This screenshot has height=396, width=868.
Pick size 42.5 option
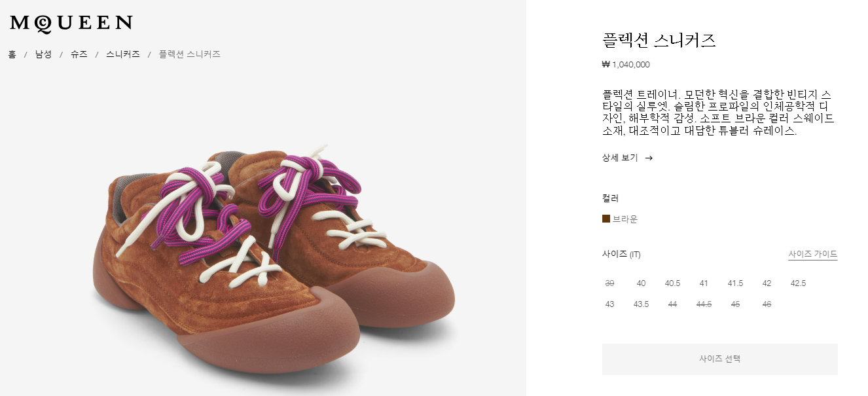[798, 283]
